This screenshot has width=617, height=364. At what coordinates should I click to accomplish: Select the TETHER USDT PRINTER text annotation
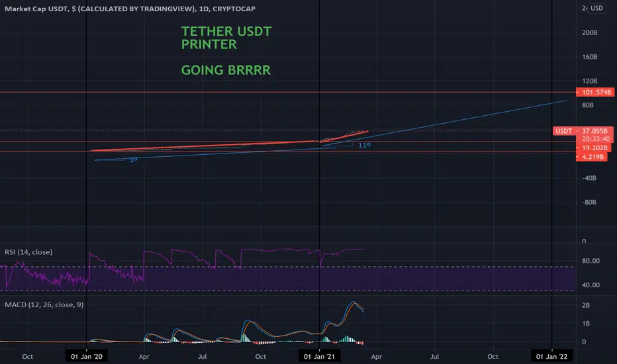[x=226, y=38]
